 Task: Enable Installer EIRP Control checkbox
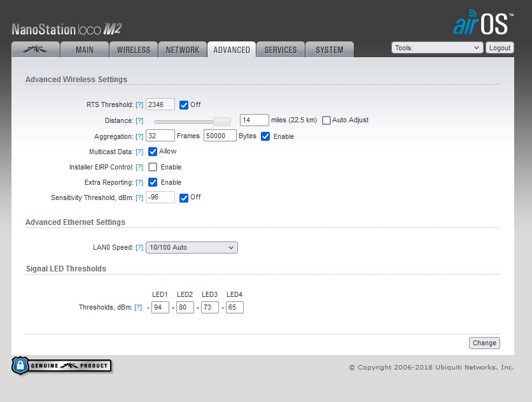(153, 167)
